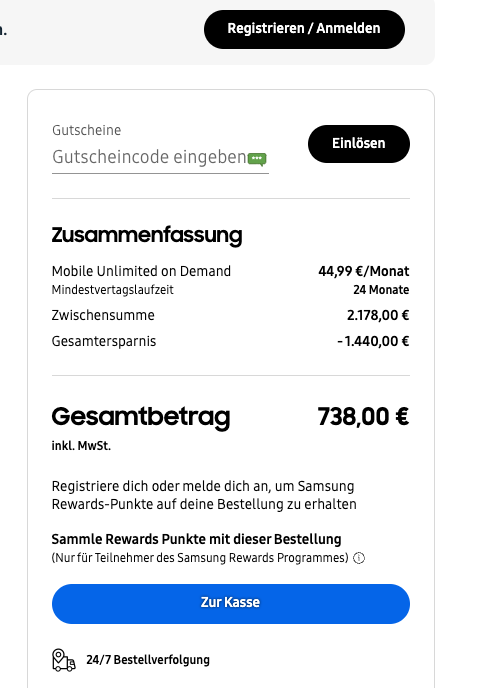Click the Mindestvertagslaufzeit label
Screen dimensions: 489x688
click(112, 290)
